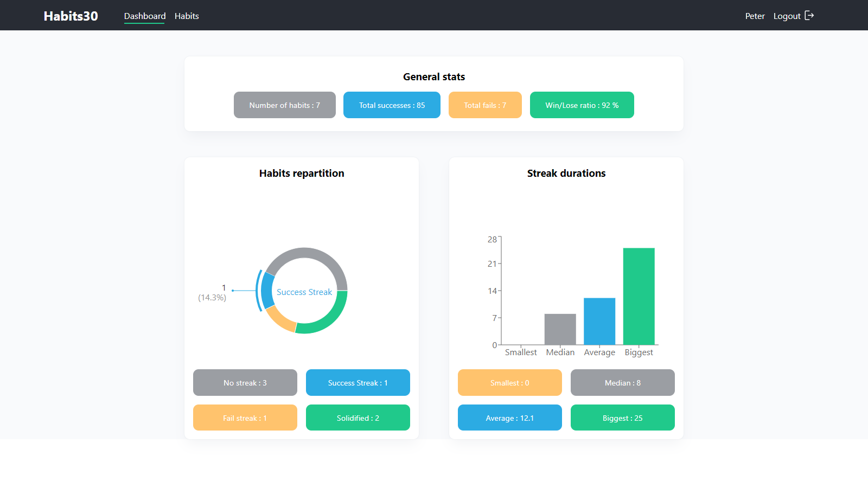This screenshot has width=868, height=488.
Task: Toggle the No streak legend item
Action: (245, 383)
